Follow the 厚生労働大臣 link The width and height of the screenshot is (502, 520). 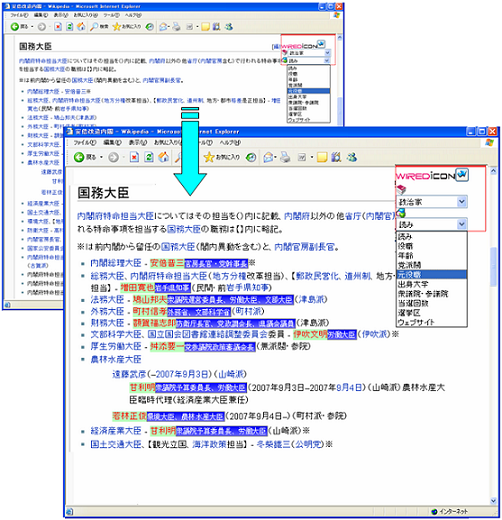click(x=116, y=346)
